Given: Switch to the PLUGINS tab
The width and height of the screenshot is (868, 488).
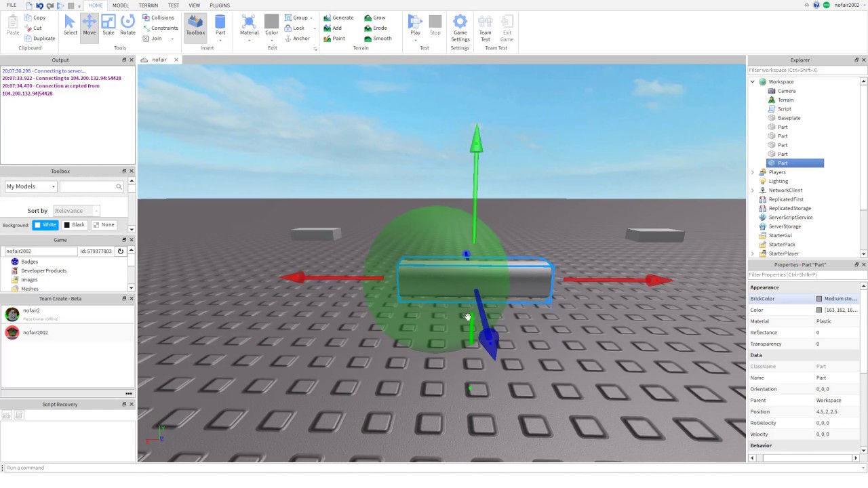Looking at the screenshot, I should [220, 5].
